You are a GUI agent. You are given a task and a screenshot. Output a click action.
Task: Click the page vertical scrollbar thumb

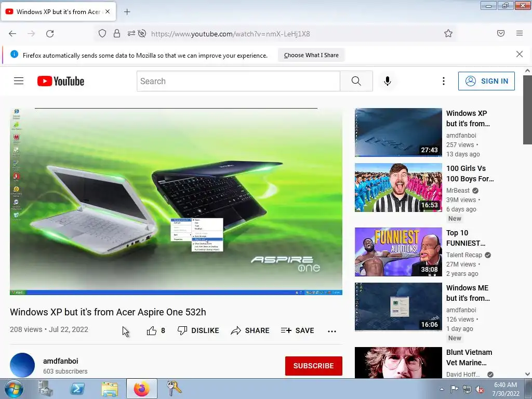[x=527, y=110]
